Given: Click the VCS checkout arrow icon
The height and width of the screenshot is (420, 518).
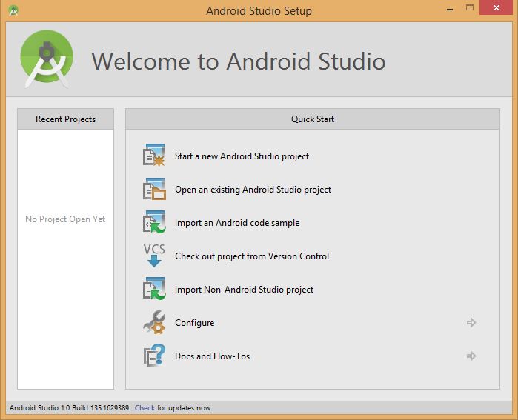Looking at the screenshot, I should tap(154, 256).
